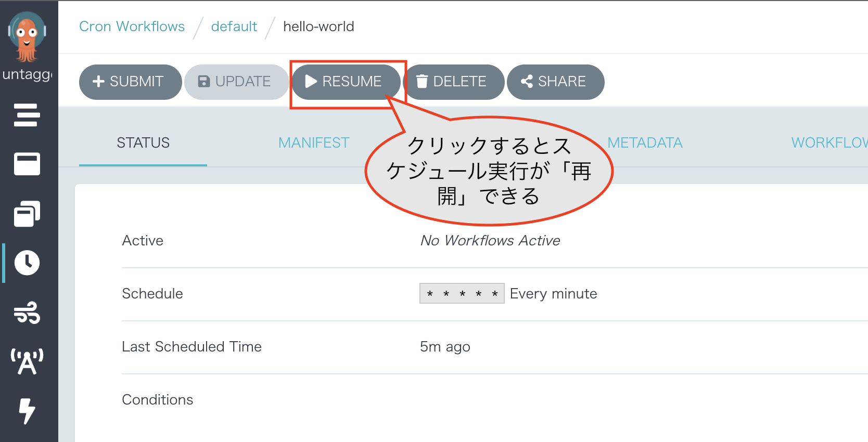Switch to the MANIFEST tab

(x=314, y=142)
